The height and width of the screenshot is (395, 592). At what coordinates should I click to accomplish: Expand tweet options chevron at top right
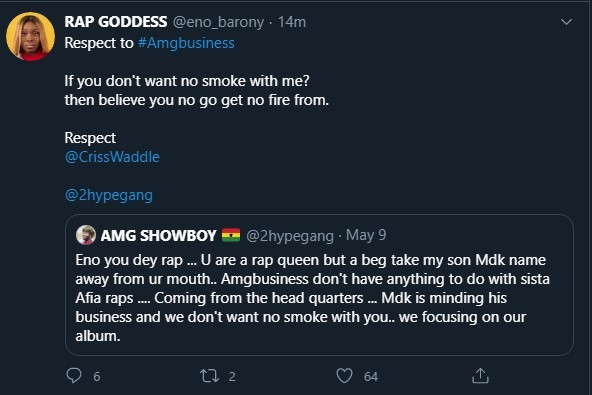tap(566, 22)
